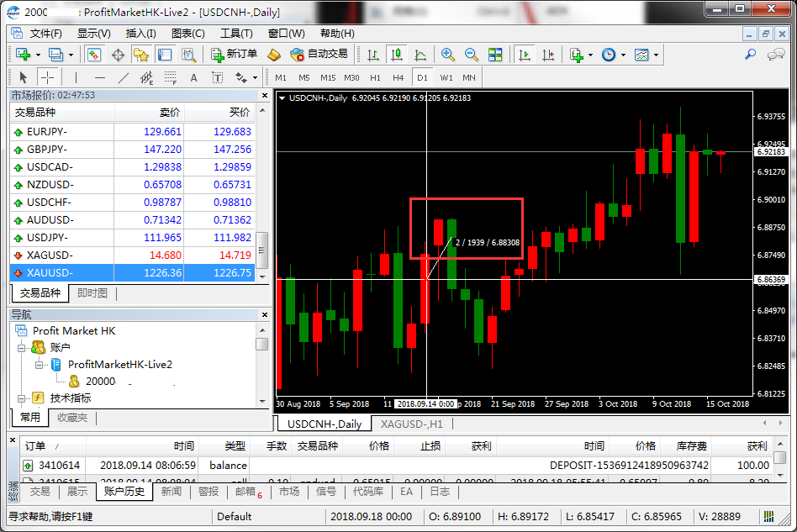Click the tile windows icon

[495, 55]
